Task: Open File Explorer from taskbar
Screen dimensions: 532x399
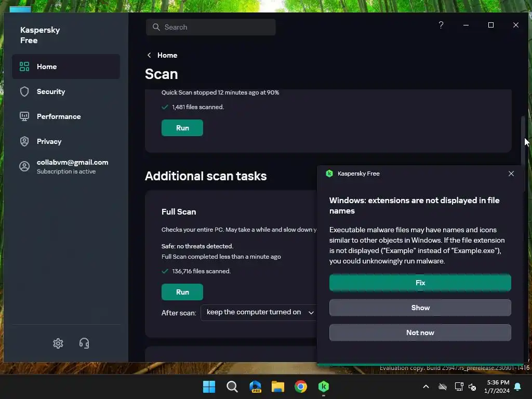Action: click(x=278, y=387)
